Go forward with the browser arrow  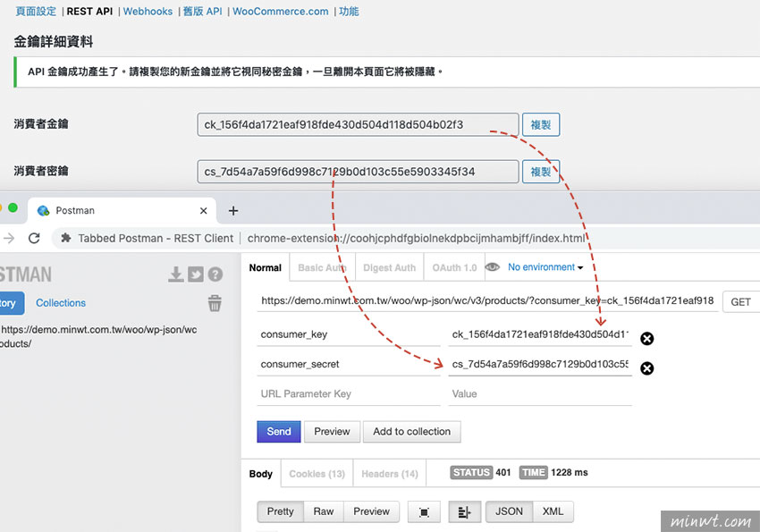tap(9, 238)
